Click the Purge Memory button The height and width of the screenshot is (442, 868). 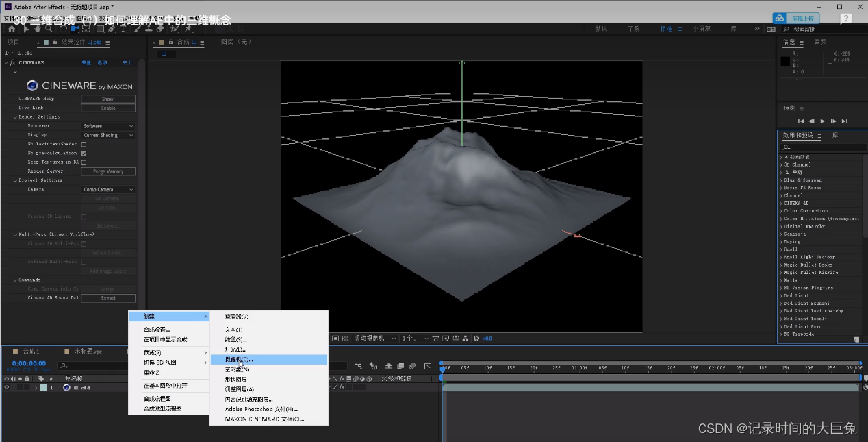click(108, 171)
